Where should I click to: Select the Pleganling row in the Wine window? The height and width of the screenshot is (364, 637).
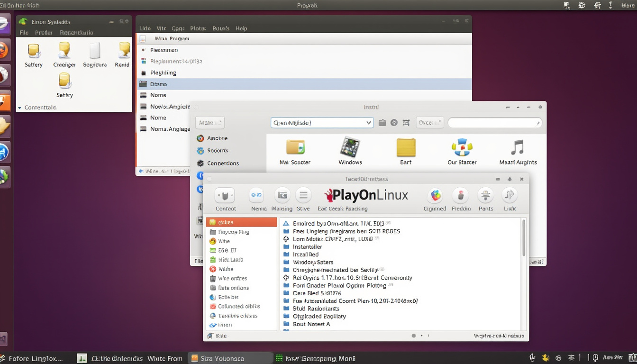point(304,73)
